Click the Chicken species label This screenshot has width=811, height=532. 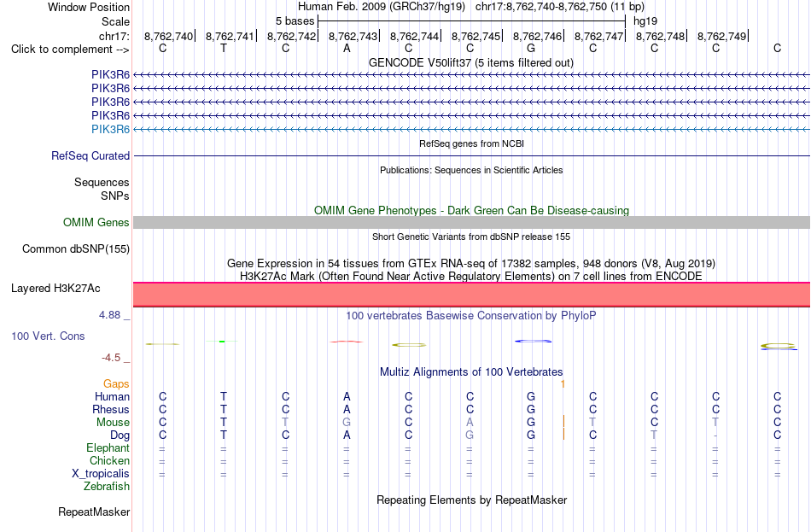109,461
